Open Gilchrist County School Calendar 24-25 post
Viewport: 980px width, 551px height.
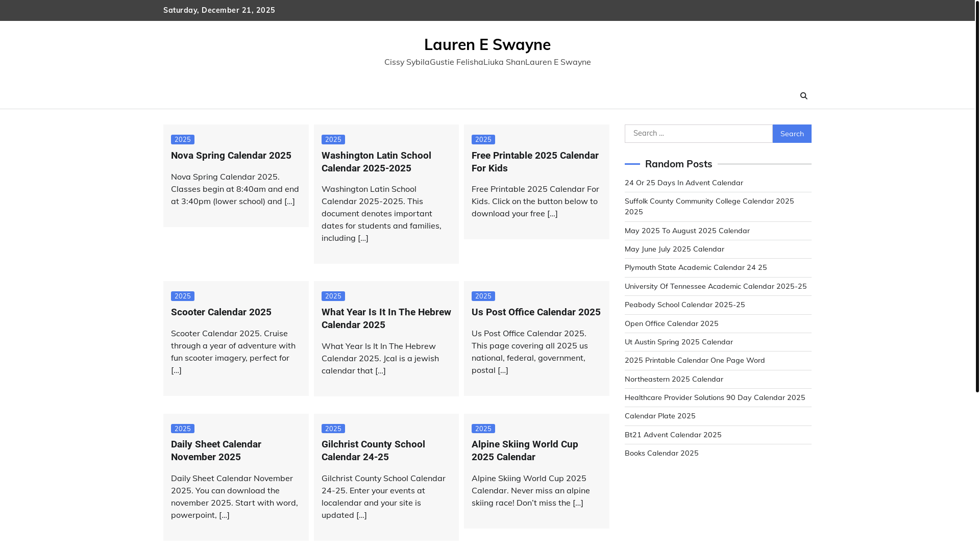[x=373, y=450]
